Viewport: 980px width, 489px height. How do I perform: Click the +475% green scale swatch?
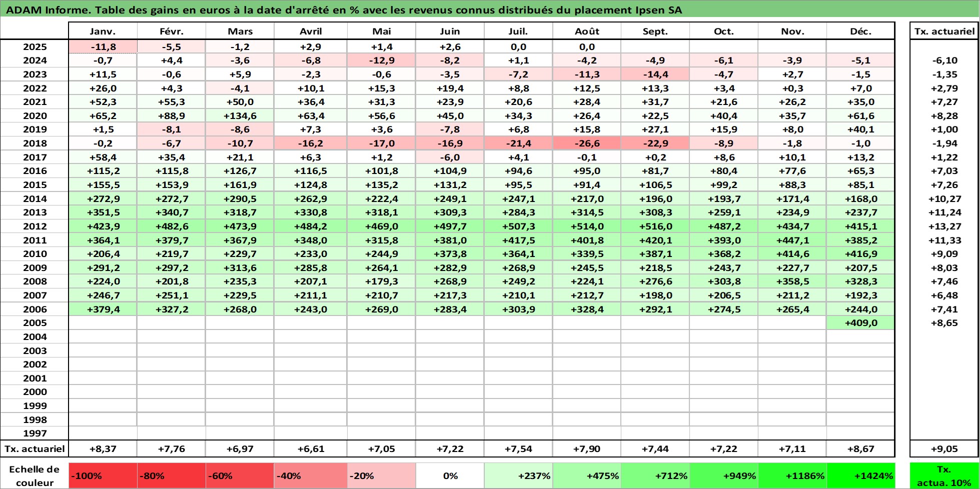click(587, 475)
